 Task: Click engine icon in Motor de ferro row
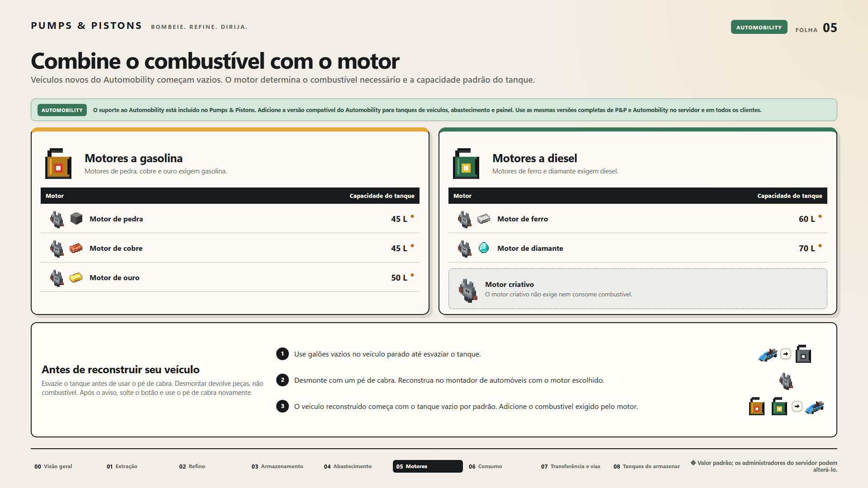click(x=465, y=219)
